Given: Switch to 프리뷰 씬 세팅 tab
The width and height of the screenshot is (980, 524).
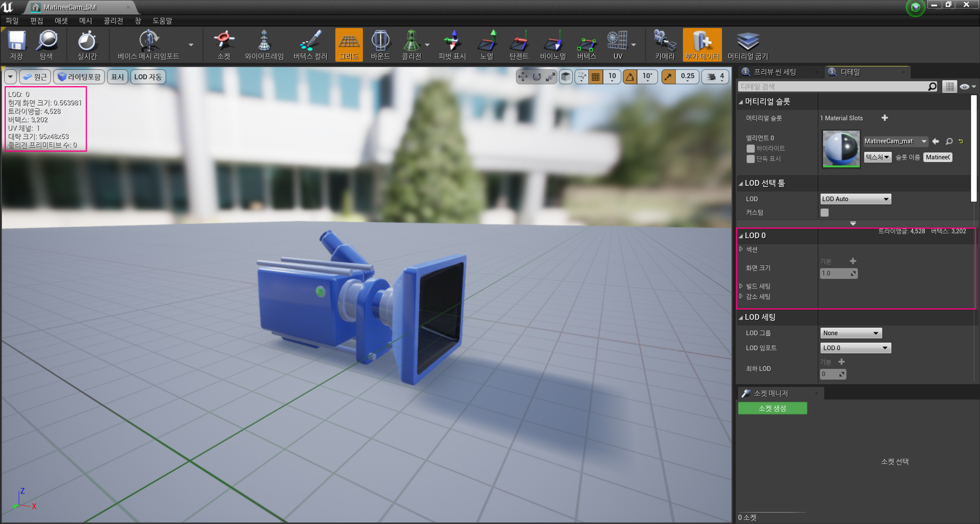Looking at the screenshot, I should [775, 72].
